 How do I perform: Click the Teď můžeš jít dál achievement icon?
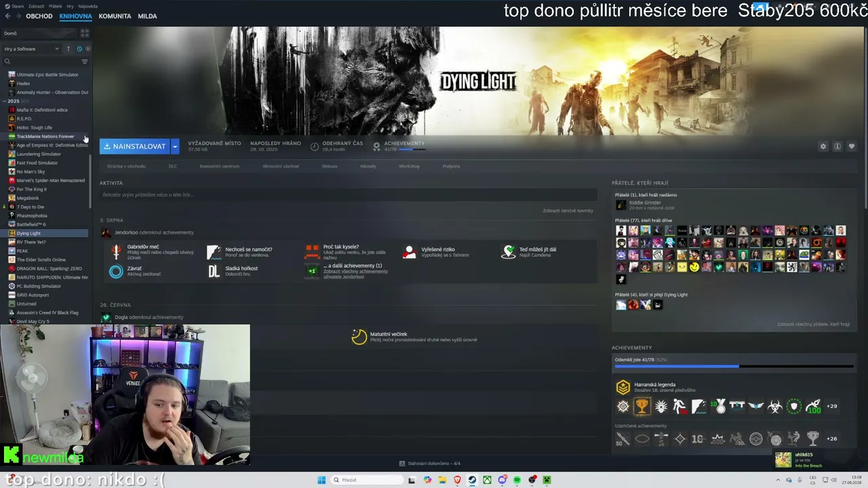tap(508, 252)
